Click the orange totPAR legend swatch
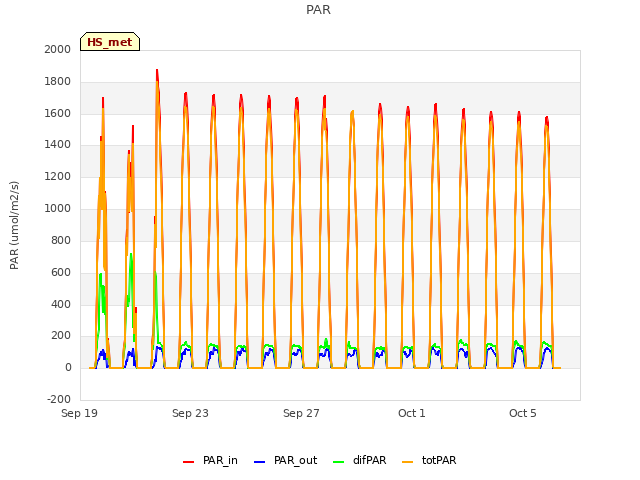Screen dimensions: 640x480 (407, 462)
